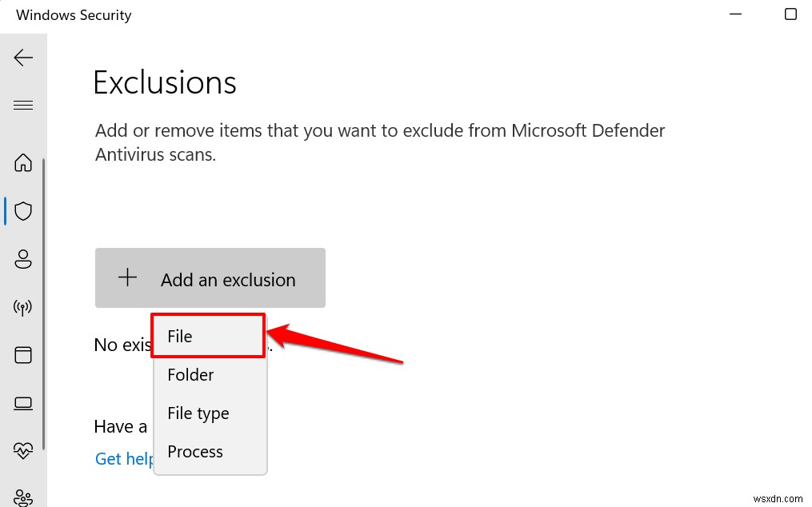Click the plus icon on Add an exclusion
812x507 pixels.
[127, 278]
